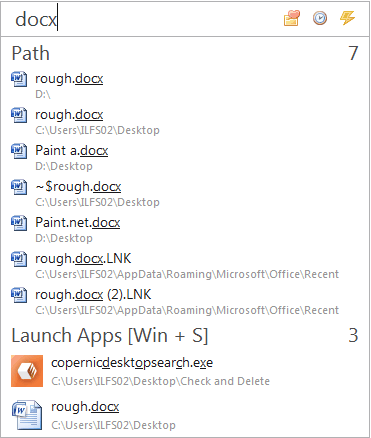The width and height of the screenshot is (371, 438).
Task: Click large Word document icon under Launch Apps
Action: 27,415
